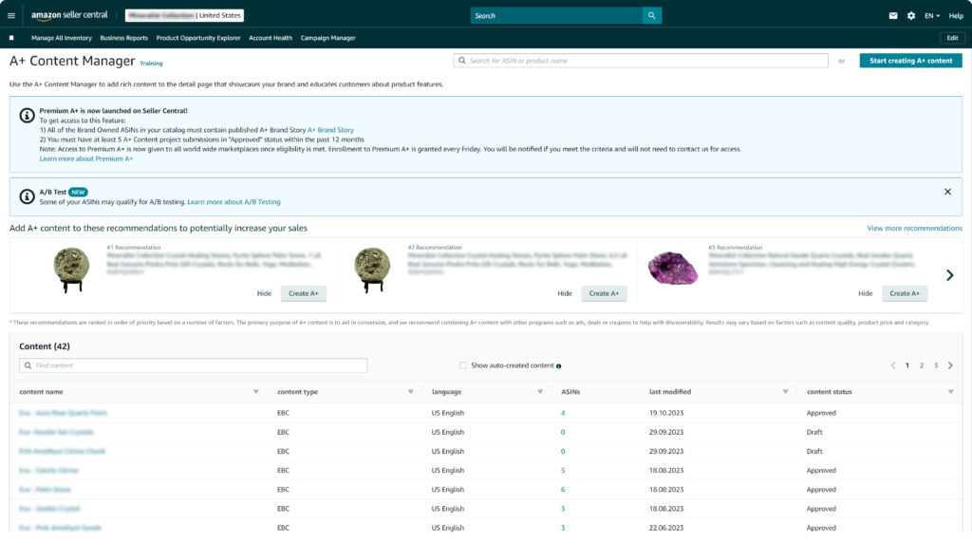Image resolution: width=972 pixels, height=560 pixels.
Task: Open Learn more about A/B Testing link
Action: [x=234, y=201]
